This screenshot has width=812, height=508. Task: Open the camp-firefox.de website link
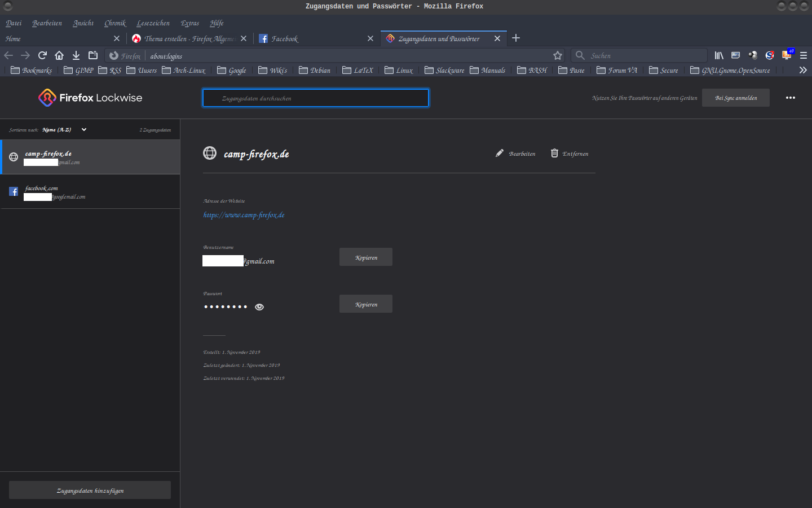(244, 215)
